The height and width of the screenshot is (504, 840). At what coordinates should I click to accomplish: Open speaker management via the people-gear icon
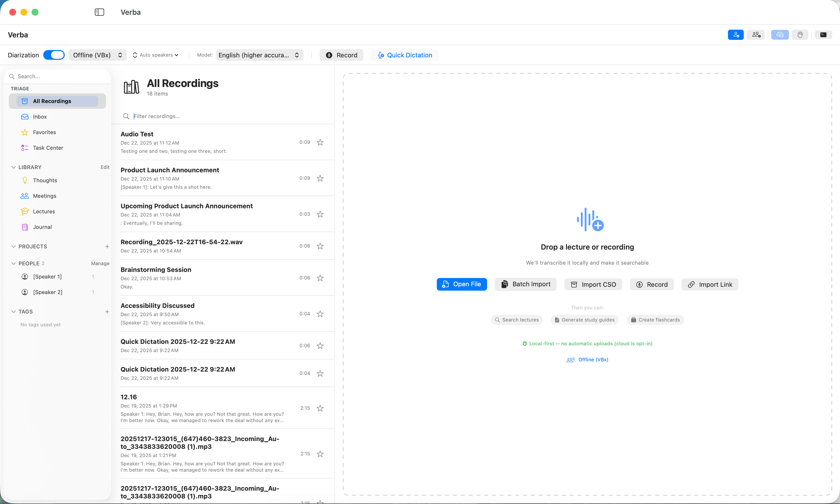(x=755, y=34)
